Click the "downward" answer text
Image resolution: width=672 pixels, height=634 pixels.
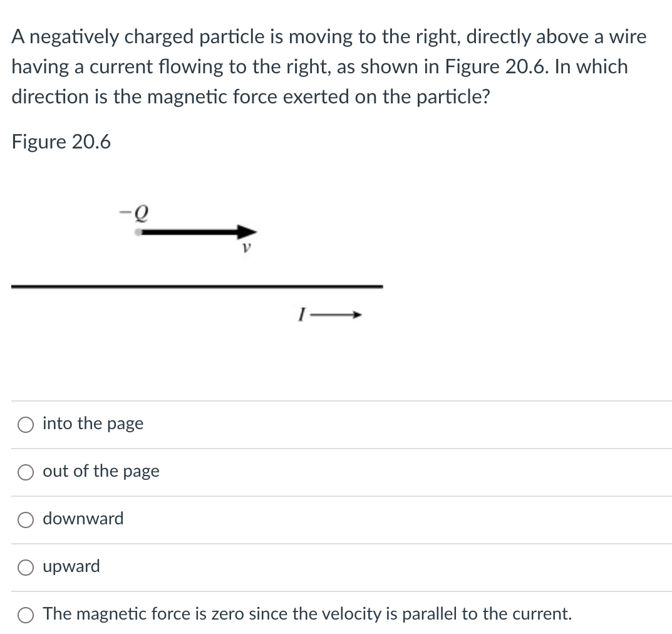click(x=83, y=519)
